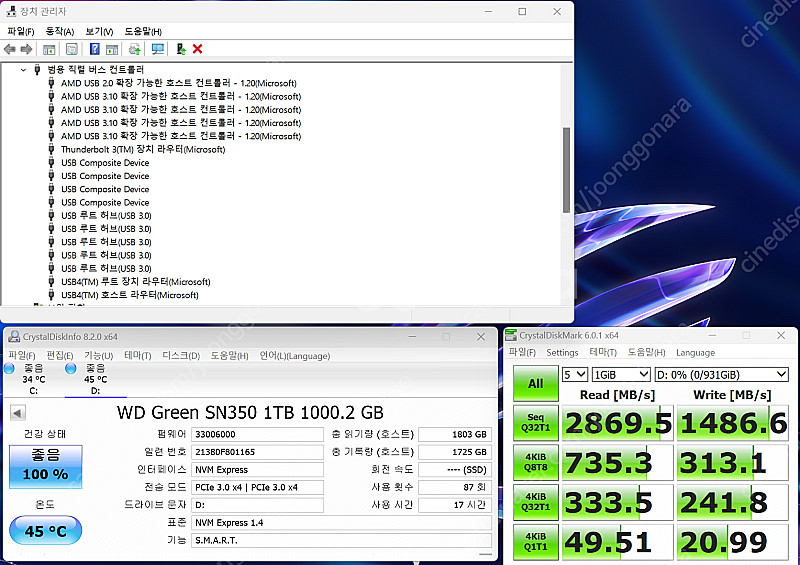Click the back arrow in Device Manager toolbar

pyautogui.click(x=9, y=49)
